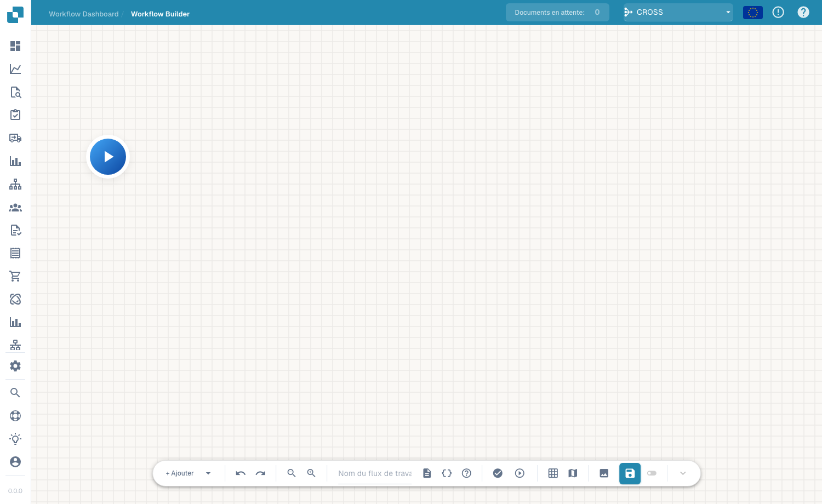Open the line chart analytics icon
822x504 pixels.
pyautogui.click(x=15, y=69)
